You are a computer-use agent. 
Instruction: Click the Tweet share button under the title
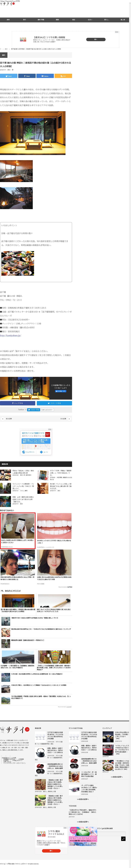[x=9, y=76]
